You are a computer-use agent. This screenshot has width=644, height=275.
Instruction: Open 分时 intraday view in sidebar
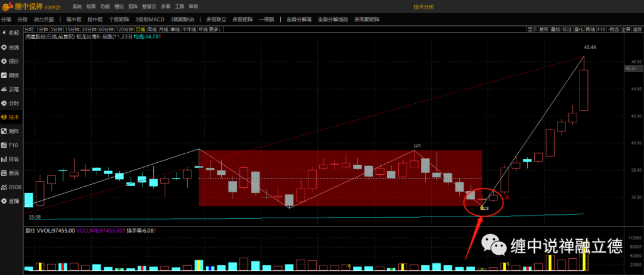pos(11,103)
